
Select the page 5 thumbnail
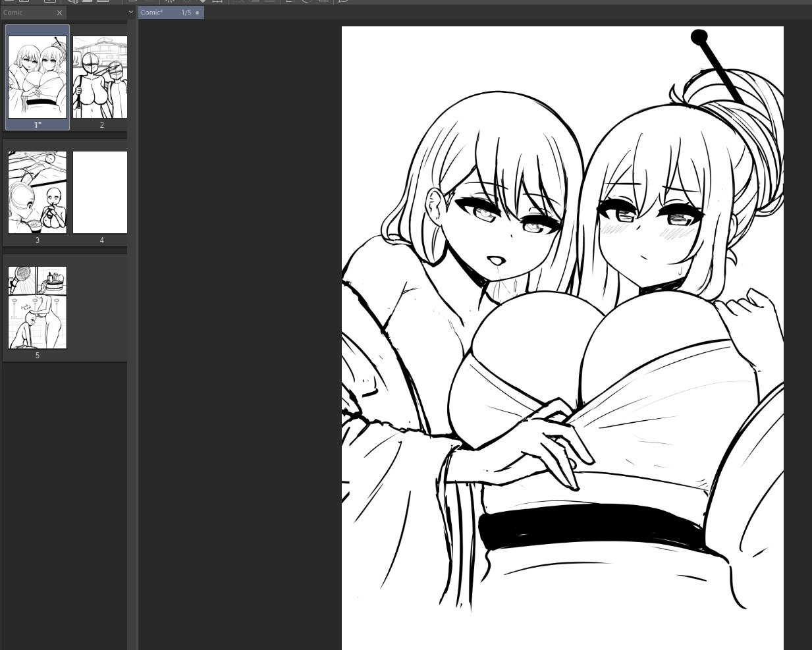click(38, 308)
